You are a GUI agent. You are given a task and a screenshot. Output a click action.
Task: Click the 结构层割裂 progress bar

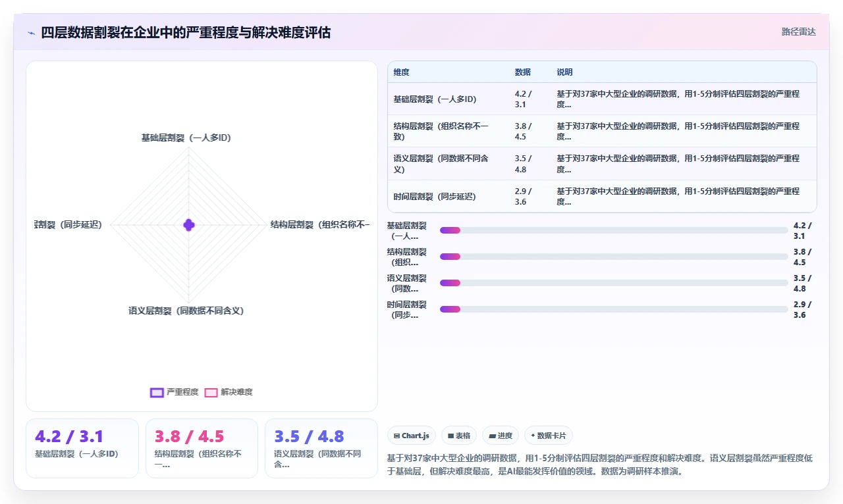(614, 257)
